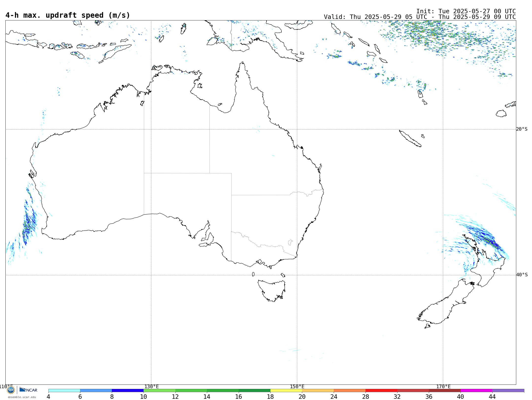Select the light blue 6–8 m/s swatch
Screen dimensions: 532x400
tap(96, 391)
